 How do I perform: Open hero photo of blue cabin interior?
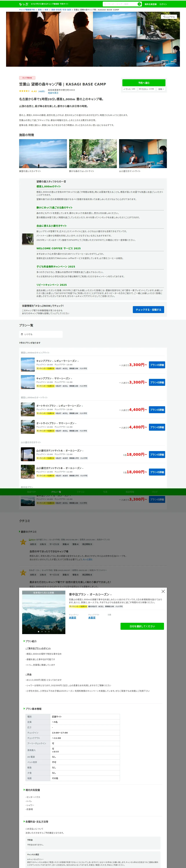point(158,53)
